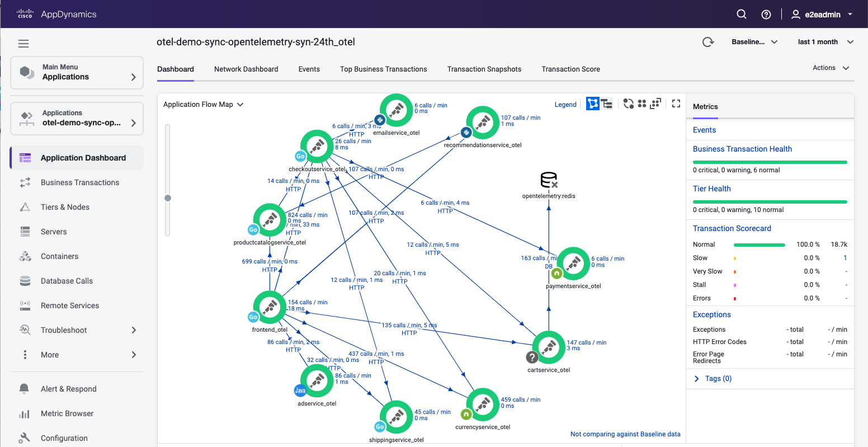Open the Actions dropdown
Viewport: 868px width, 447px height.
pyautogui.click(x=831, y=68)
